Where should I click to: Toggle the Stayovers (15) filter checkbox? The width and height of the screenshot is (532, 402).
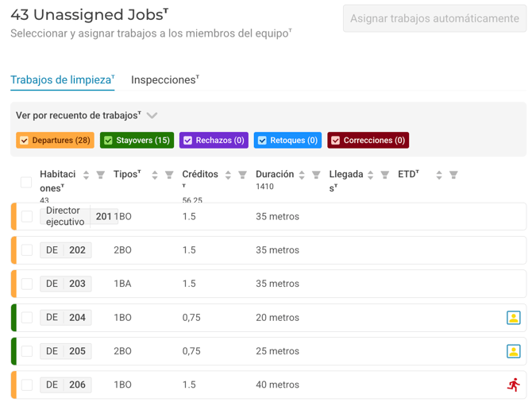point(109,141)
